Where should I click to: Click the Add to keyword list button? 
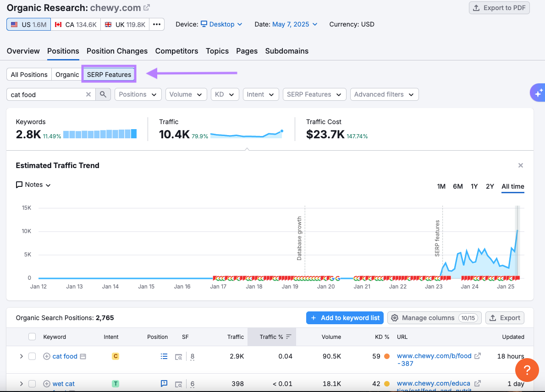point(345,317)
